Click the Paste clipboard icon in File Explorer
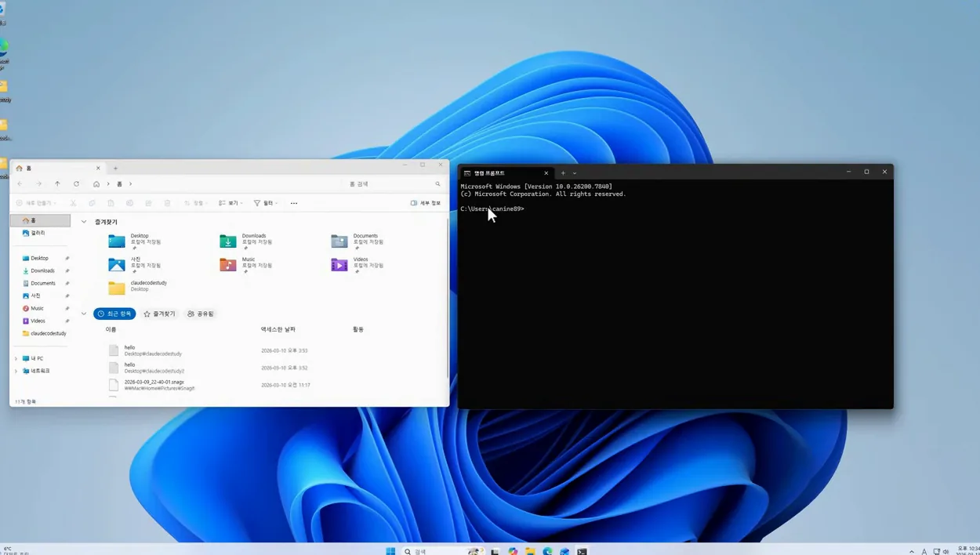Viewport: 980px width, 555px height. pos(111,203)
